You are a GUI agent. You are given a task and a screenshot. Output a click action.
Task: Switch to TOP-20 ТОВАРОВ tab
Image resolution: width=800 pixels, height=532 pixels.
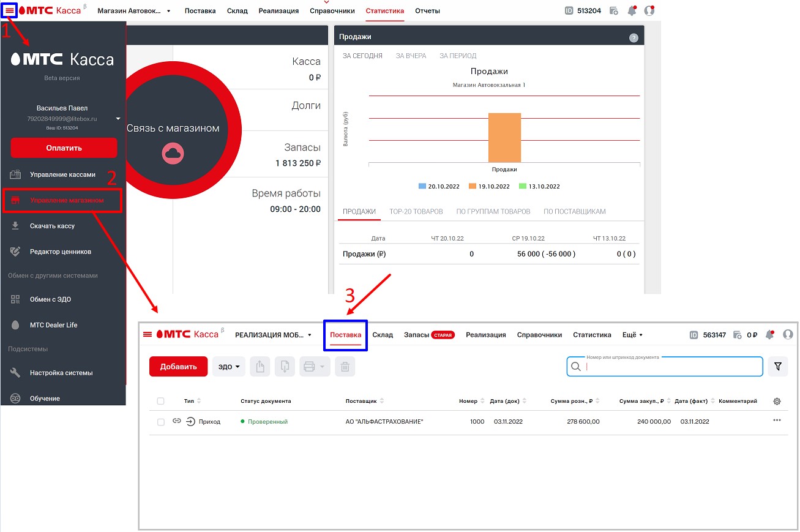(416, 211)
